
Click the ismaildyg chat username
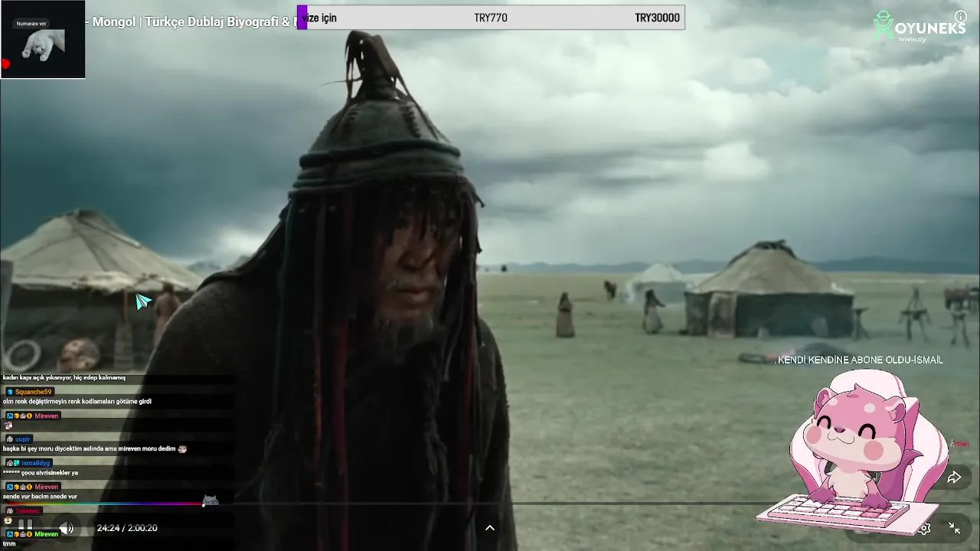(x=35, y=463)
